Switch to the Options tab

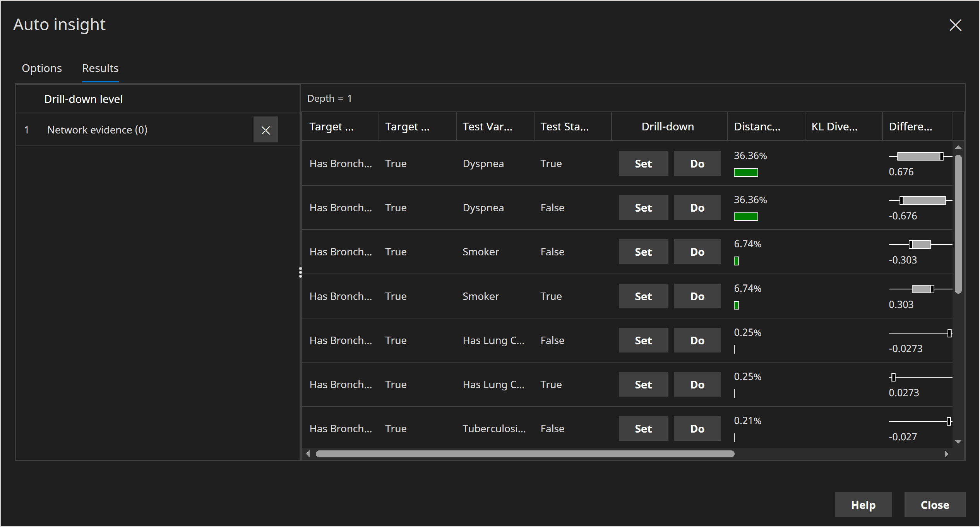pos(42,68)
